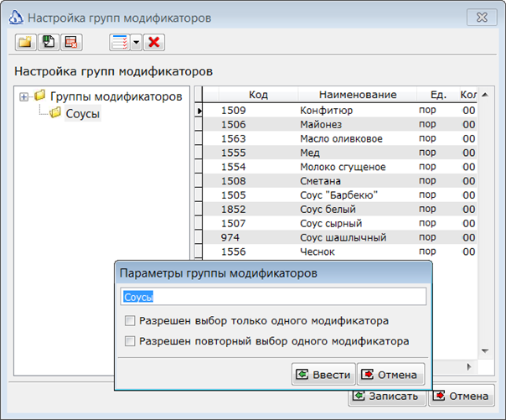Click the Ввести button in dialog
506x420 pixels.
pyautogui.click(x=323, y=375)
